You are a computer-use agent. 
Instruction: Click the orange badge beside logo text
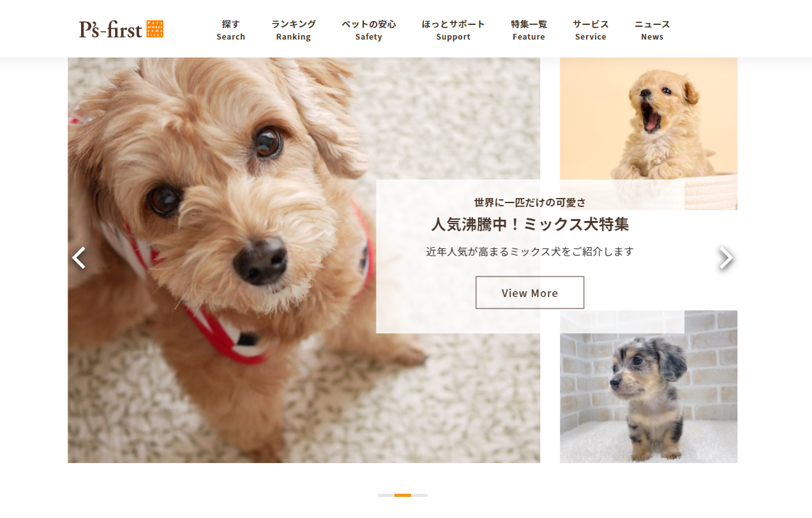(x=155, y=29)
